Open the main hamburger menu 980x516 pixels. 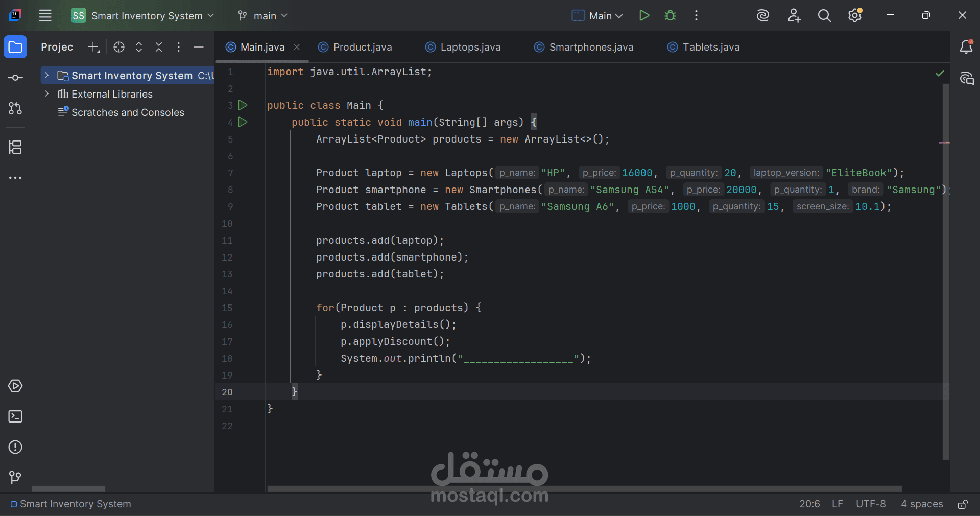tap(45, 16)
